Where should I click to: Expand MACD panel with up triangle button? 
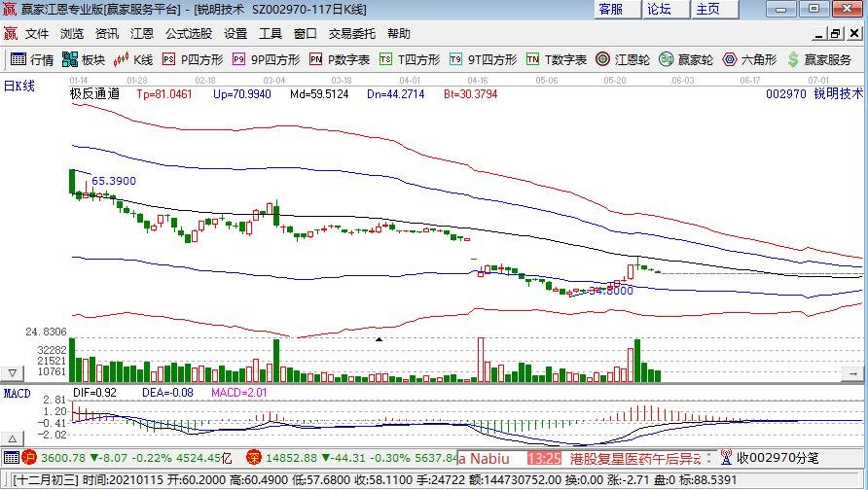[x=13, y=439]
